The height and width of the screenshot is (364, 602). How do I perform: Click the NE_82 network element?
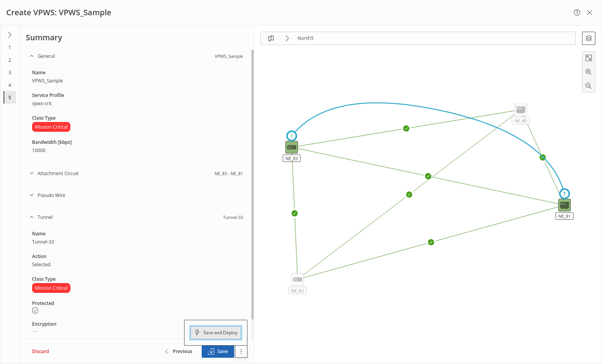(297, 280)
